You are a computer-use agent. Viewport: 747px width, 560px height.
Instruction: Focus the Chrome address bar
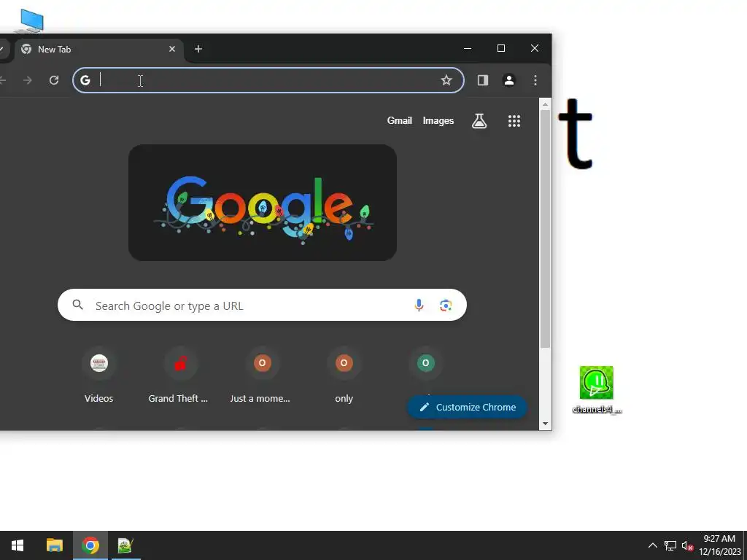[267, 80]
